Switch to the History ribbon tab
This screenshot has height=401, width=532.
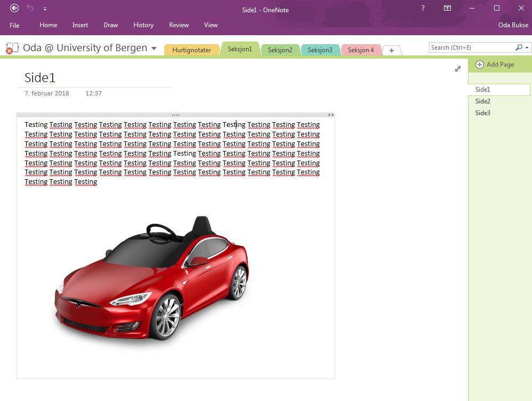click(143, 25)
